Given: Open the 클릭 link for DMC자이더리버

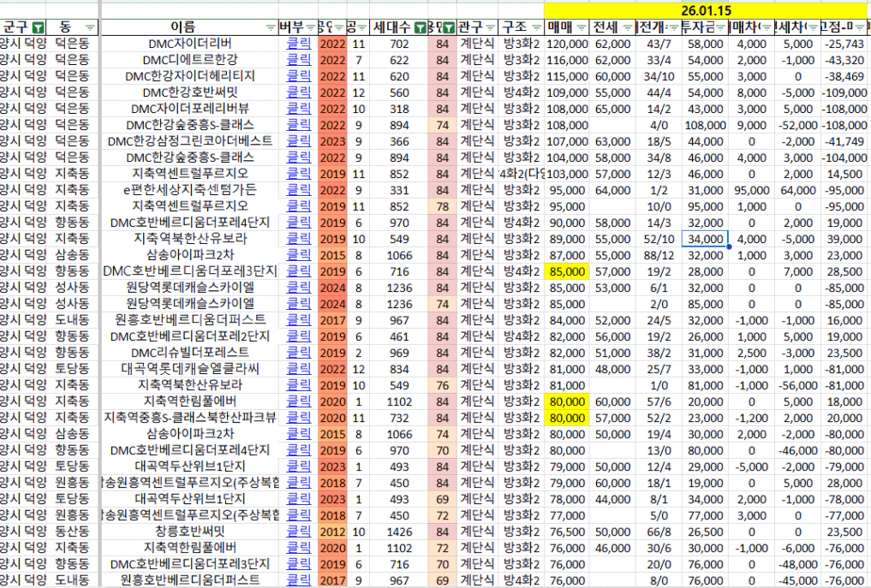Looking at the screenshot, I should pyautogui.click(x=298, y=44).
